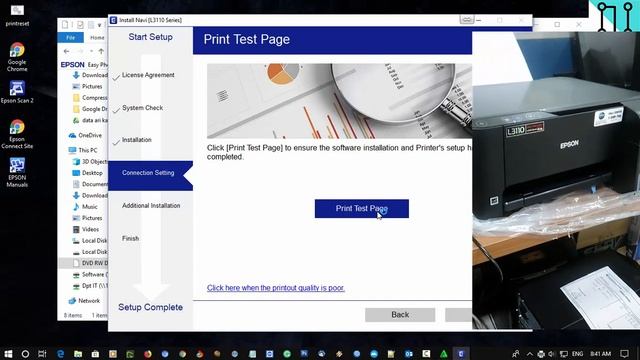Click Explorer back navigation arrow

click(67, 51)
